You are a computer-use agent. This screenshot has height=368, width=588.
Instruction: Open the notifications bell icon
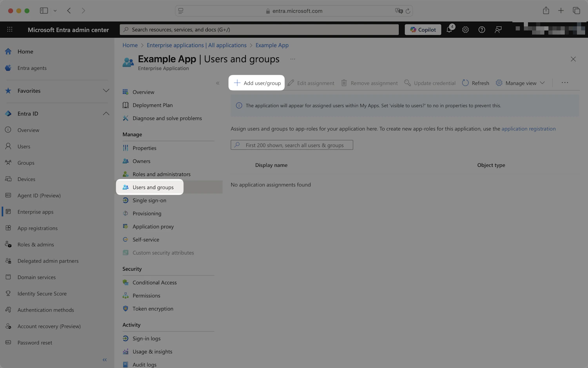[x=450, y=29]
